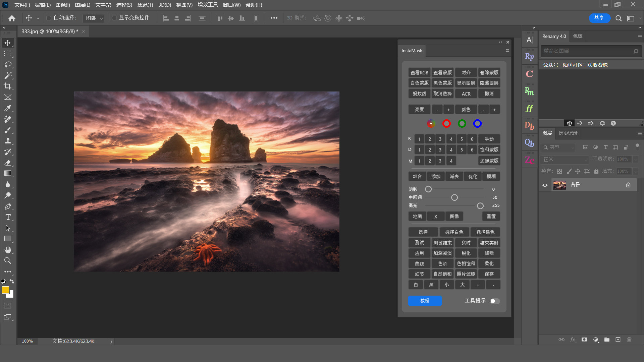Viewport: 644px width, 362px height.
Task: Open the Rp plugin panel icon
Action: 529,57
